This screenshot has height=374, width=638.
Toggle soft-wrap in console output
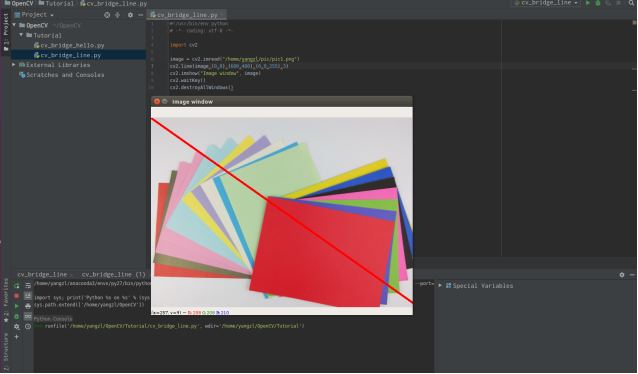pyautogui.click(x=28, y=286)
